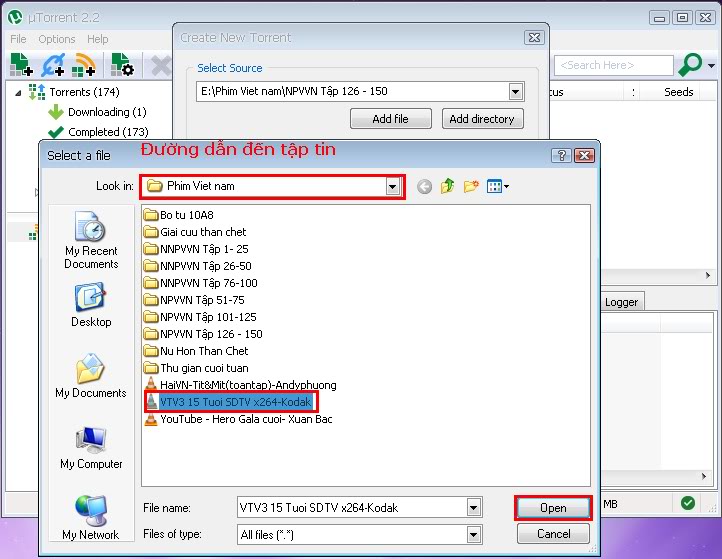The height and width of the screenshot is (559, 722).
Task: Select Completed (173) category
Action: (x=108, y=132)
